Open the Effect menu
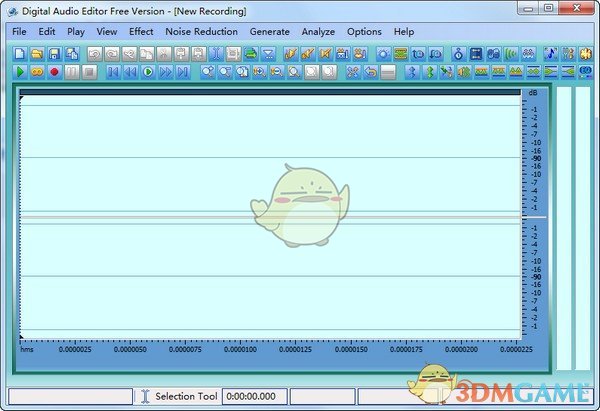Screen dimensions: 600x411 [141, 31]
